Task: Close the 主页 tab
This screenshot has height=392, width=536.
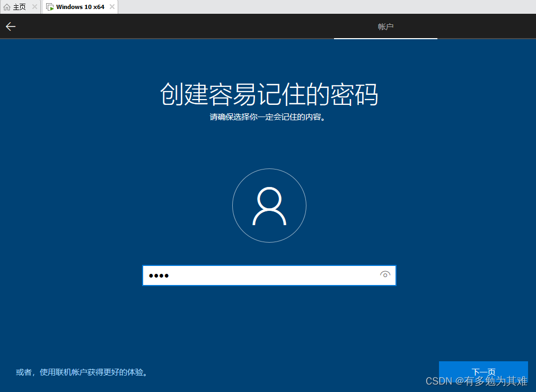Action: tap(34, 7)
